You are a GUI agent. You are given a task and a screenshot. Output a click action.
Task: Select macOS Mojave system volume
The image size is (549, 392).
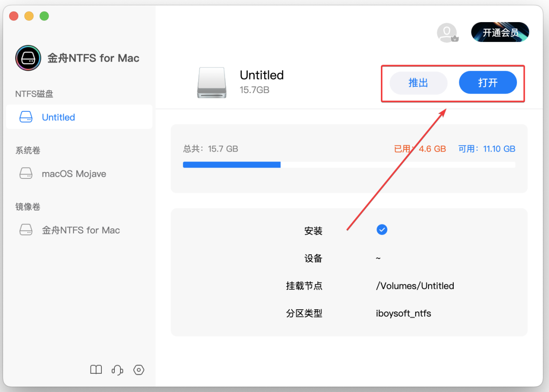coord(79,174)
